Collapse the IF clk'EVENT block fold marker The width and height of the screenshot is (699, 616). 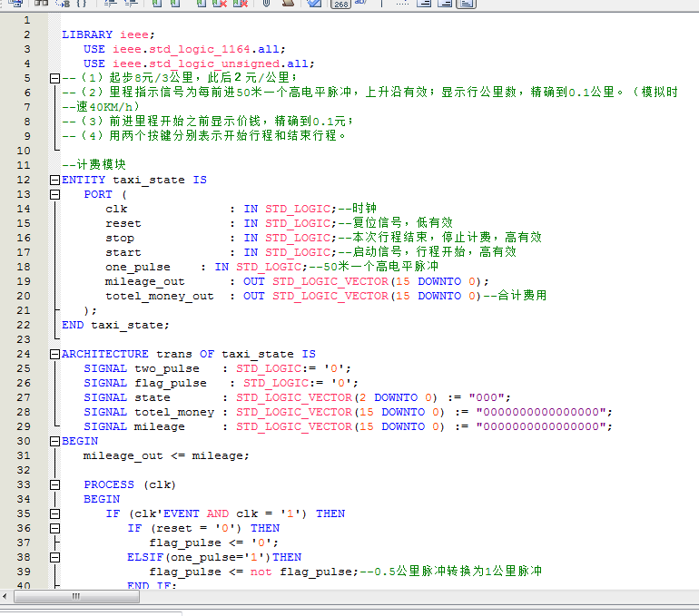pyautogui.click(x=54, y=514)
